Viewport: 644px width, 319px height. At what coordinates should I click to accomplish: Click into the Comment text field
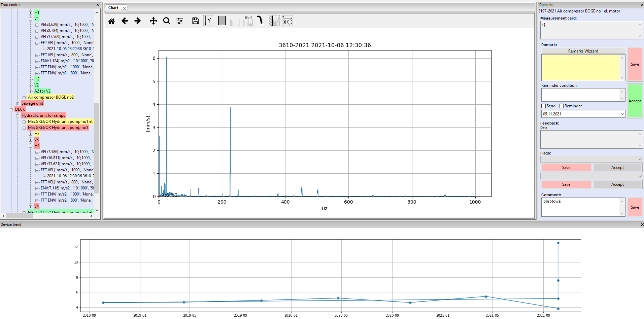point(580,207)
